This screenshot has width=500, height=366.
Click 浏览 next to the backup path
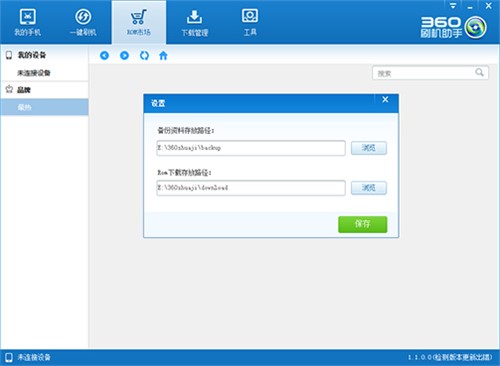[x=369, y=148]
